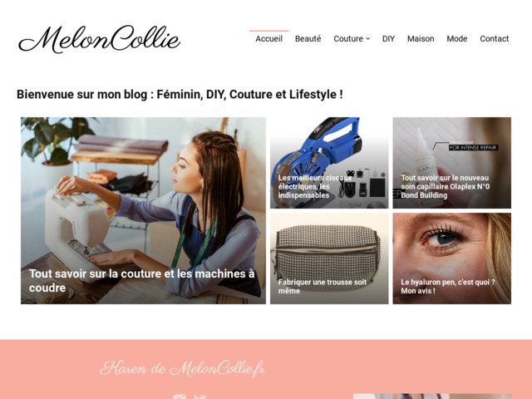Open the electric scissors article thumbnail

point(329,163)
